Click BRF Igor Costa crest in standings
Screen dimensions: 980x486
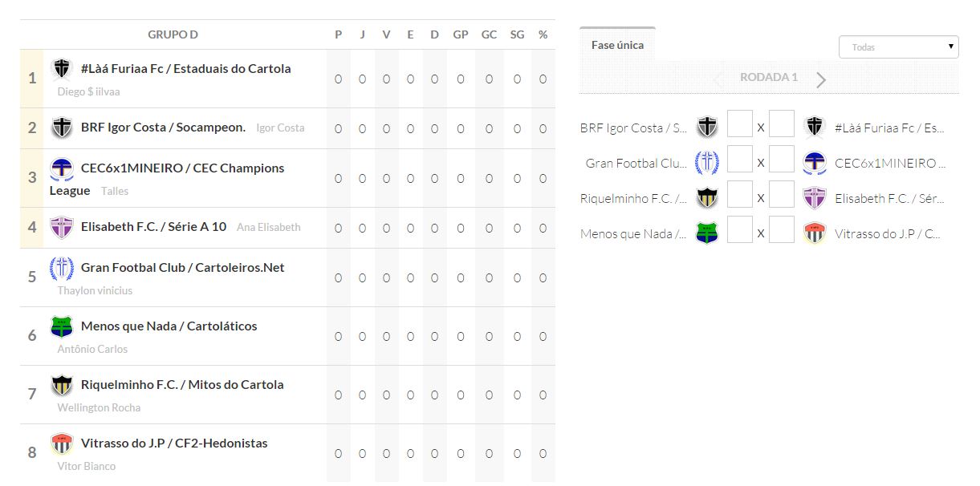tap(62, 128)
